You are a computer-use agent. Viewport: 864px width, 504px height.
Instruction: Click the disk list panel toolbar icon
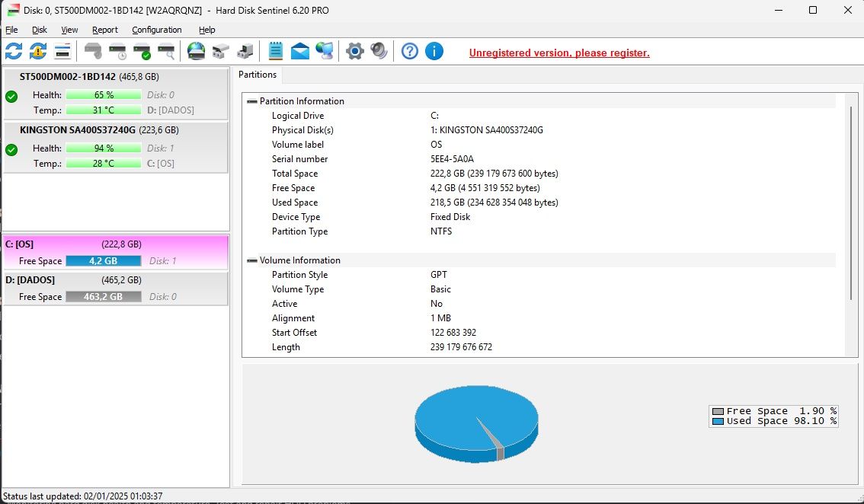point(62,51)
